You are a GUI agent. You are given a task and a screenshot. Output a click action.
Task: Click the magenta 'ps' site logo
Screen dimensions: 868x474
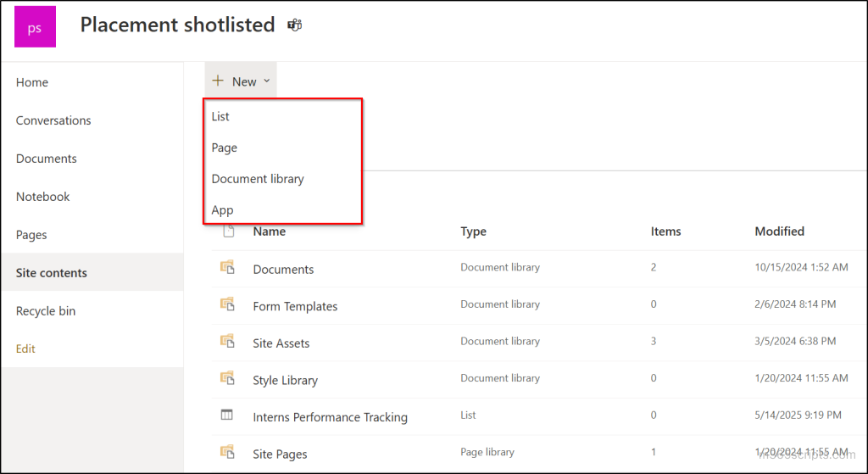[34, 26]
